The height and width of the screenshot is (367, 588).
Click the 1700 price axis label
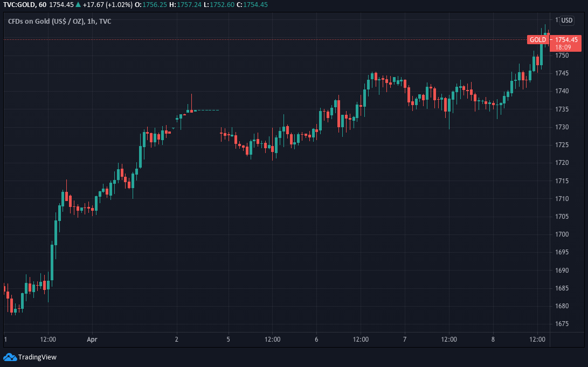[562, 234]
